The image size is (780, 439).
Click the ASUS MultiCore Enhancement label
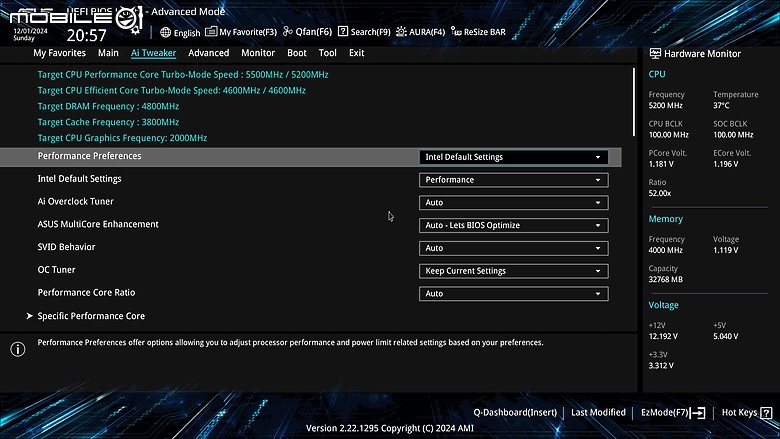coord(98,224)
